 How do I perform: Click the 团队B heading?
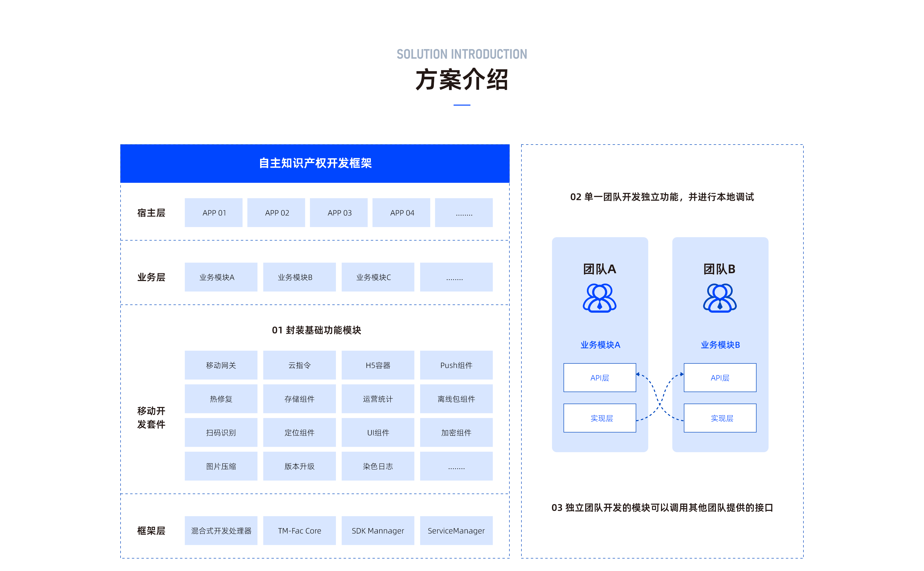[x=720, y=269]
